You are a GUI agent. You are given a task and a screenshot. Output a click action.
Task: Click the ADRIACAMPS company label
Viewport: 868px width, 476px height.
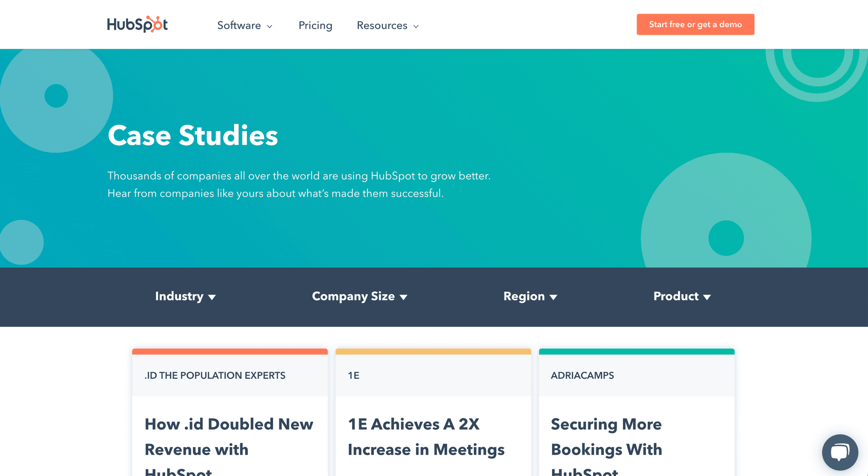(582, 376)
